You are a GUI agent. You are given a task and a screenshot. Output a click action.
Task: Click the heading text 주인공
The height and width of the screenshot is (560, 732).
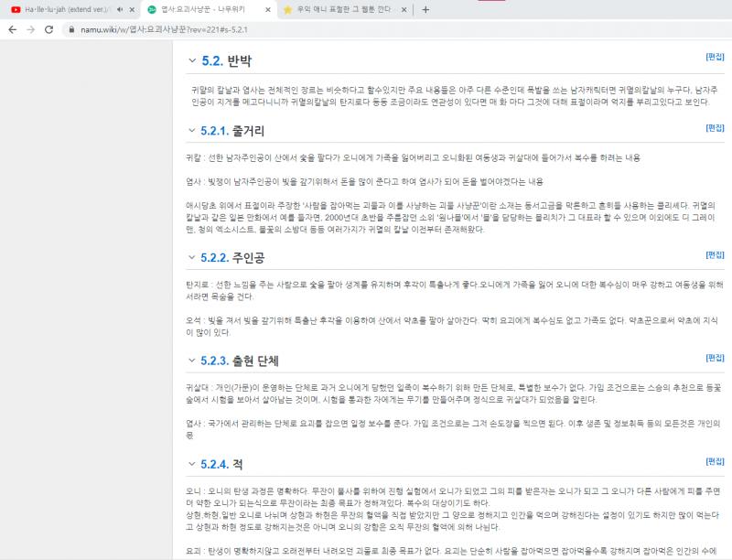[x=248, y=258]
